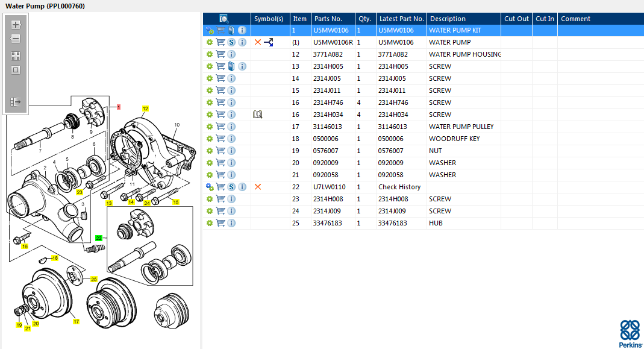The height and width of the screenshot is (349, 644).
Task: Select callout 18 next to the woodruff key
Action: 55,258
